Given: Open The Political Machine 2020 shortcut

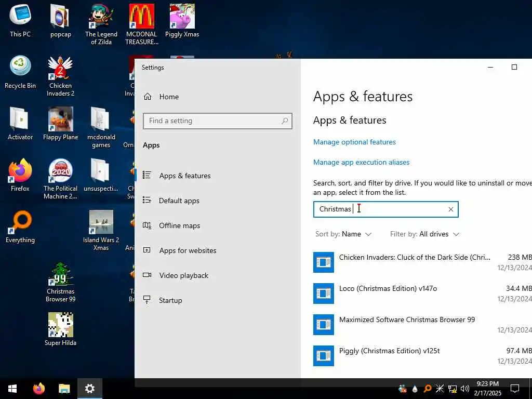Looking at the screenshot, I should [x=60, y=179].
